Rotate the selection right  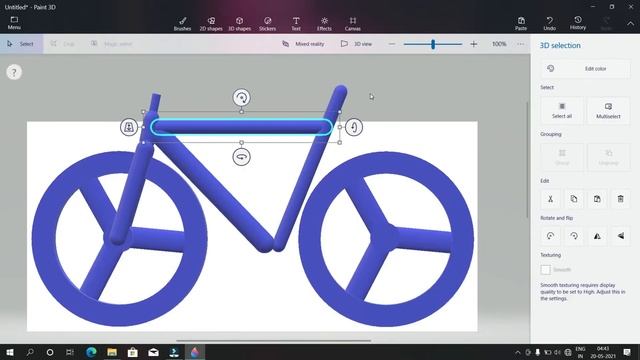pyautogui.click(x=573, y=236)
